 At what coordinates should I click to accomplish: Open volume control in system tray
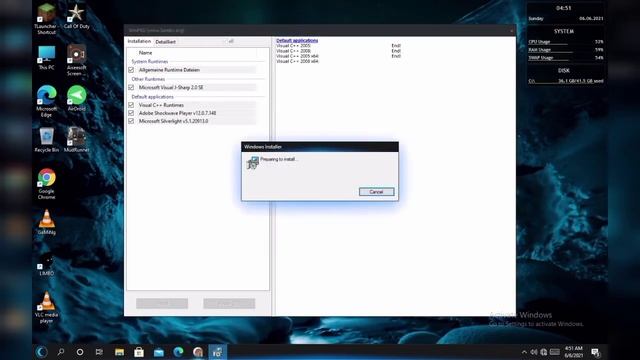tap(534, 352)
